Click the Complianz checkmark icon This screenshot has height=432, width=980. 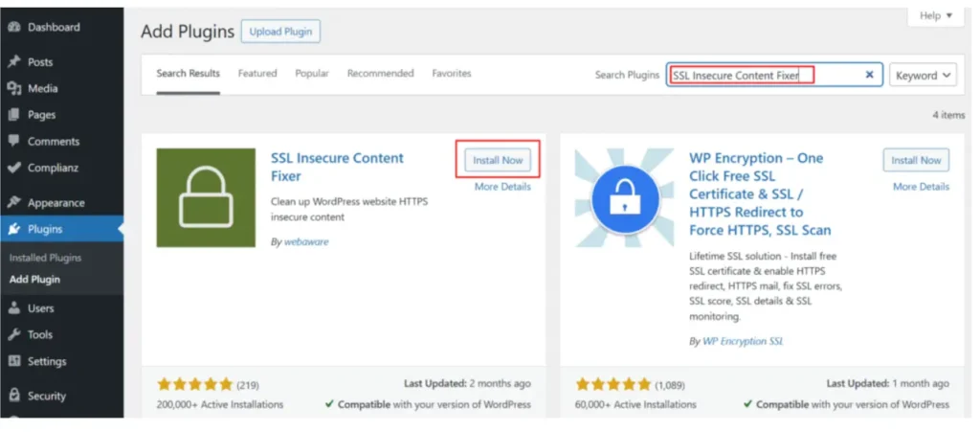click(13, 168)
